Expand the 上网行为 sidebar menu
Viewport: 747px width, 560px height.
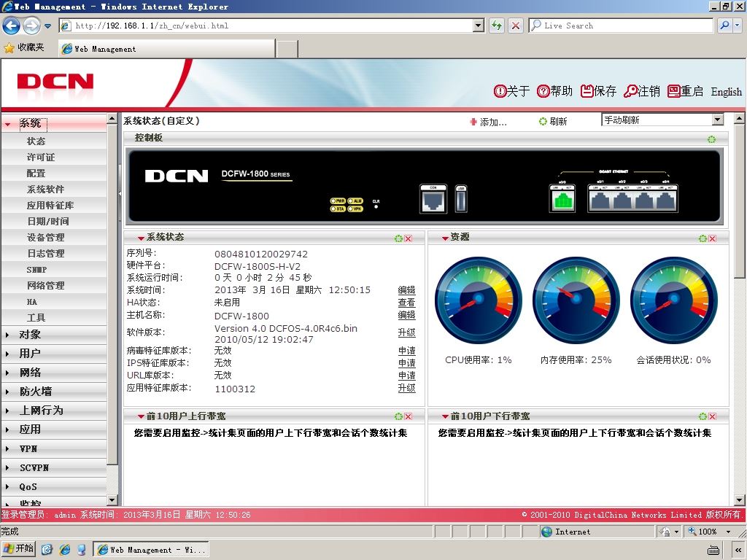pos(54,411)
